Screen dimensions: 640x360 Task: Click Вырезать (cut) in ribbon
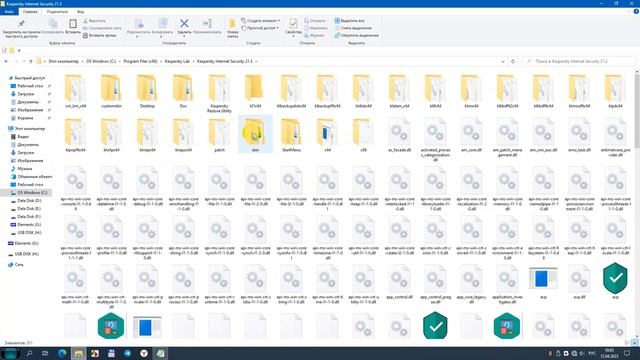tap(94, 20)
